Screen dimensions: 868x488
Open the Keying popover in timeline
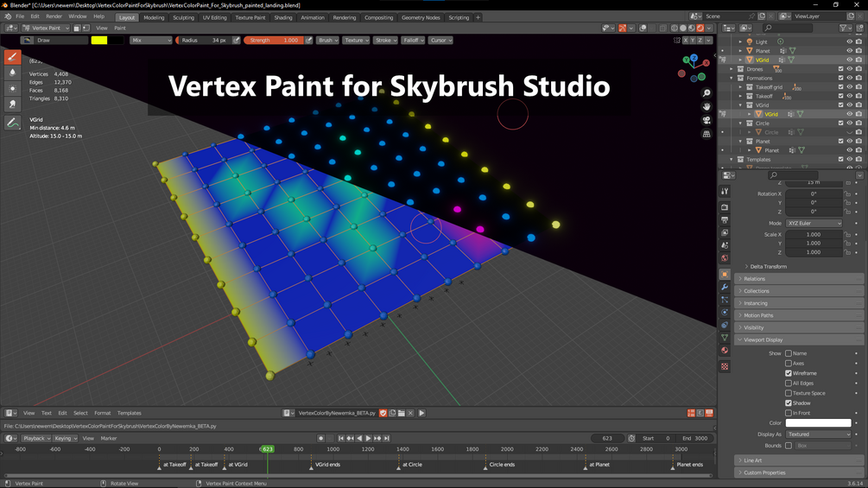coord(66,438)
